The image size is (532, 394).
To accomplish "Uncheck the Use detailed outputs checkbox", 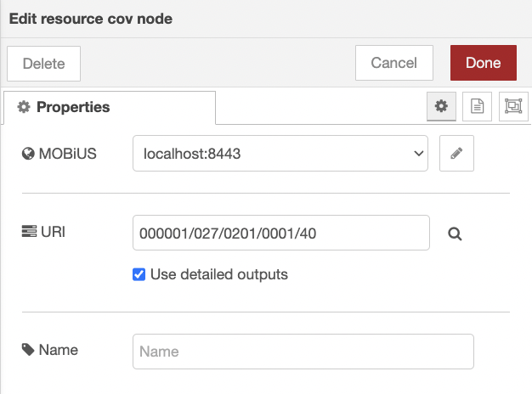I will (x=139, y=274).
